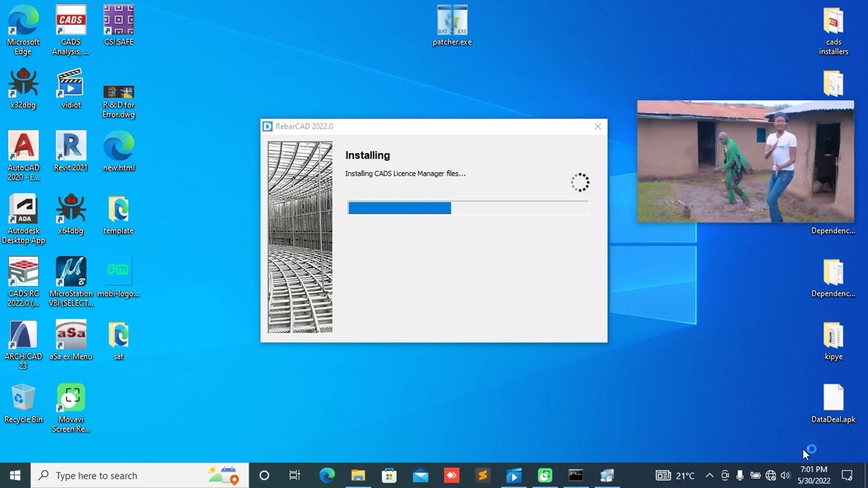Launch AutoCAD 2020 desktop shortcut
This screenshot has width=868, height=488.
point(23,156)
